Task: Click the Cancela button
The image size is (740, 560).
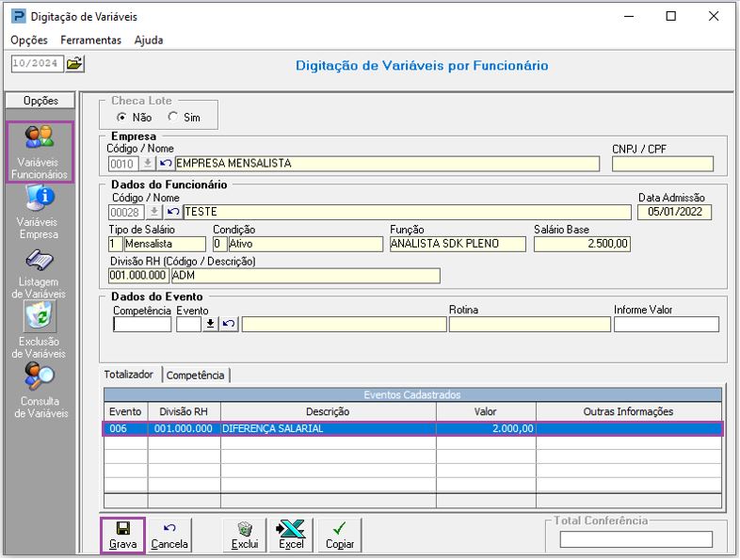Action: (169, 536)
